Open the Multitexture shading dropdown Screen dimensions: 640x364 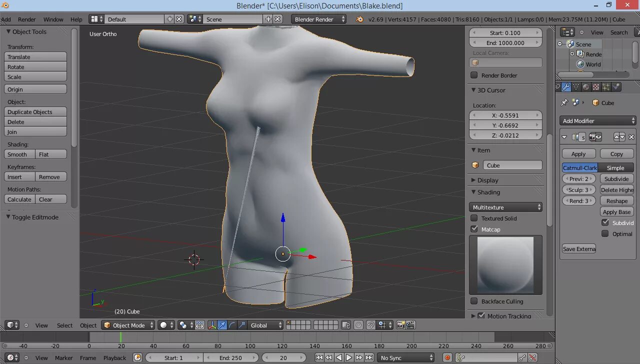click(x=505, y=207)
